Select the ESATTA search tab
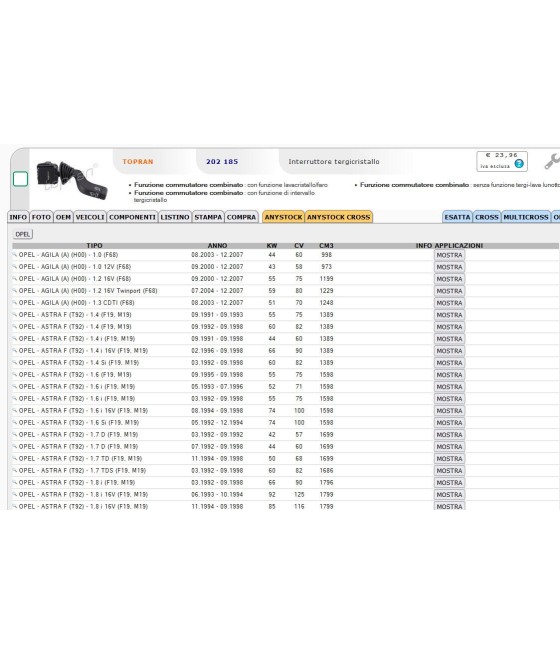The image size is (560, 655). (x=457, y=217)
